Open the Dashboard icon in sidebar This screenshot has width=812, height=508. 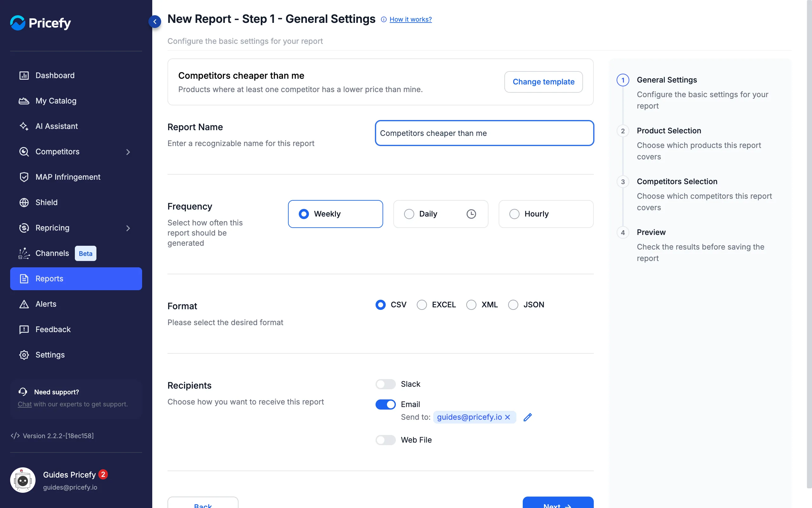click(x=24, y=75)
